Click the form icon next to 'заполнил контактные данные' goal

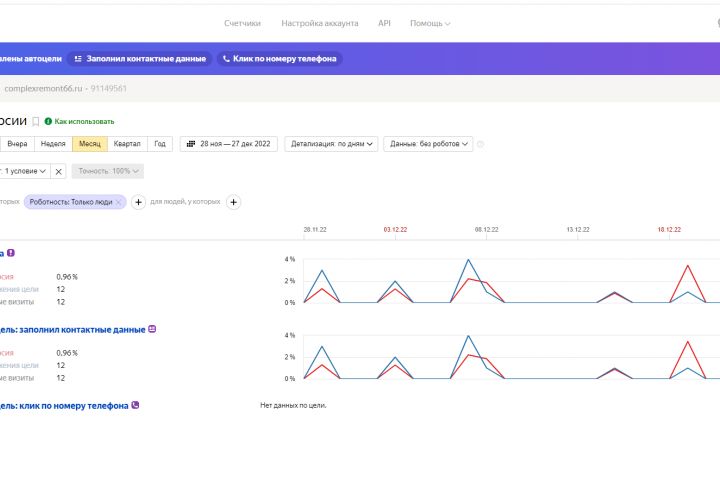pyautogui.click(x=153, y=329)
